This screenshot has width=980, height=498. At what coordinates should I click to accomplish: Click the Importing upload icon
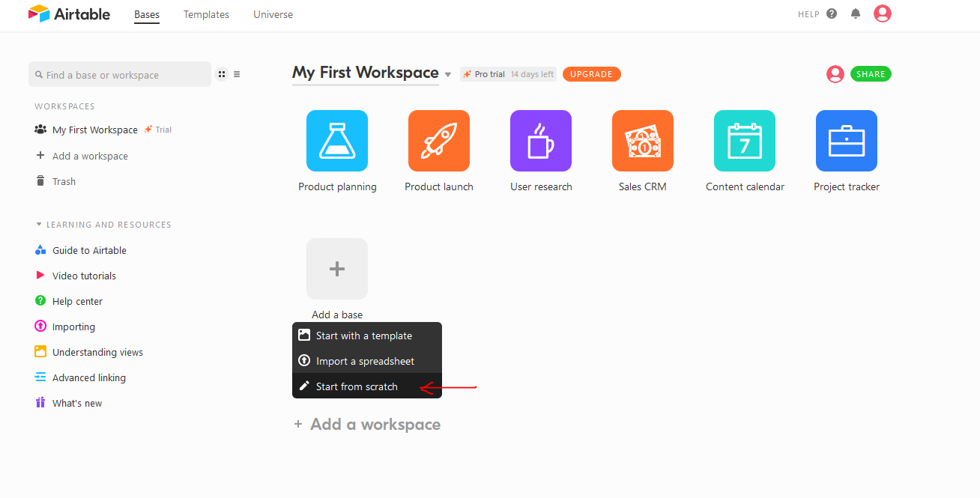(40, 327)
